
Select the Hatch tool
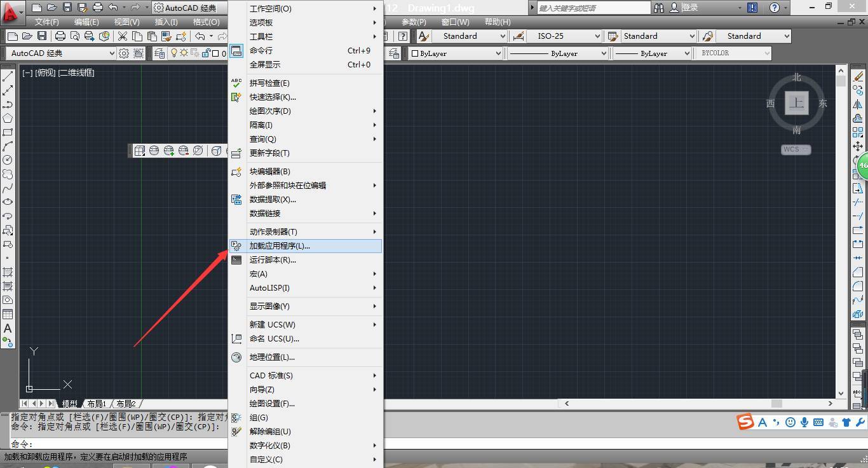[x=7, y=272]
